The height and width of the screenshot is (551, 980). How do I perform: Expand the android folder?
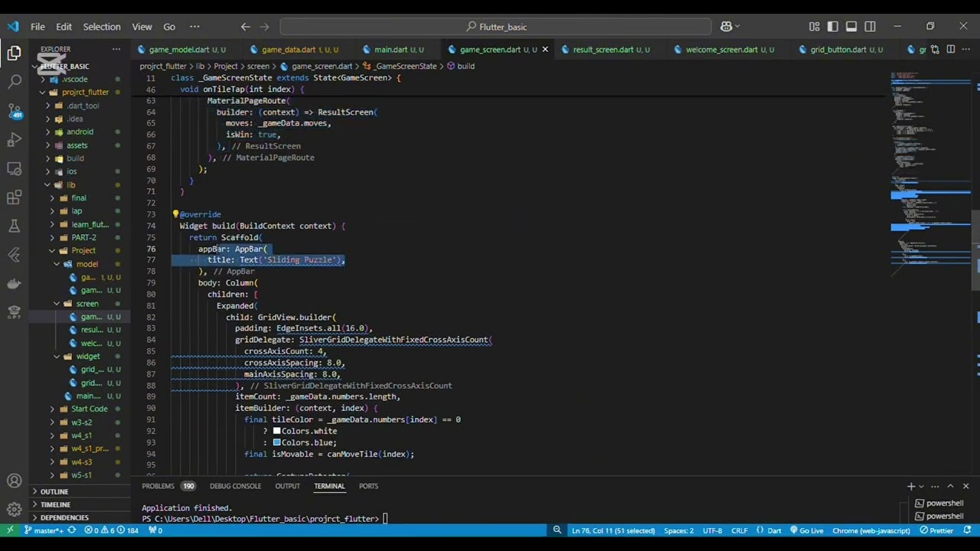[x=80, y=132]
